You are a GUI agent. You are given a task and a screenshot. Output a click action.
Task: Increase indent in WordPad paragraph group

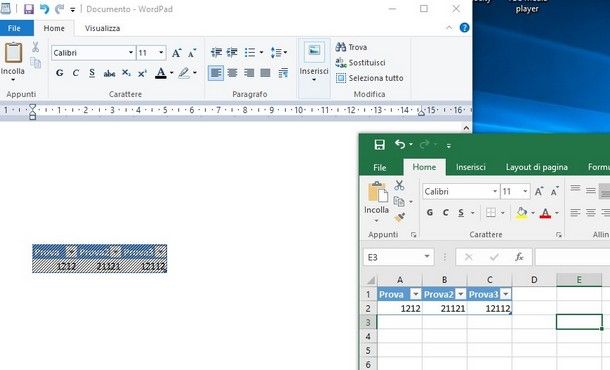pyautogui.click(x=232, y=53)
